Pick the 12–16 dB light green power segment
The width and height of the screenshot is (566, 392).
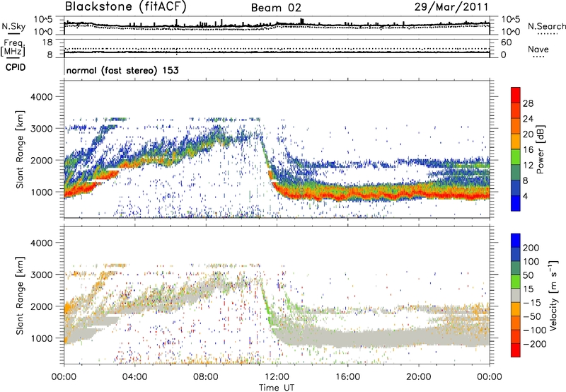[x=516, y=157]
